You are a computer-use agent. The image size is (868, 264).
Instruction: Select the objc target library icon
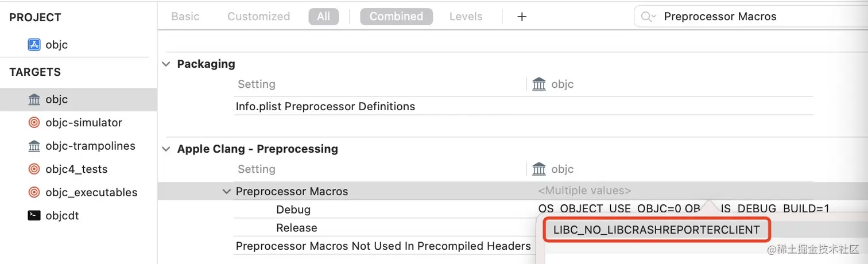[x=34, y=100]
